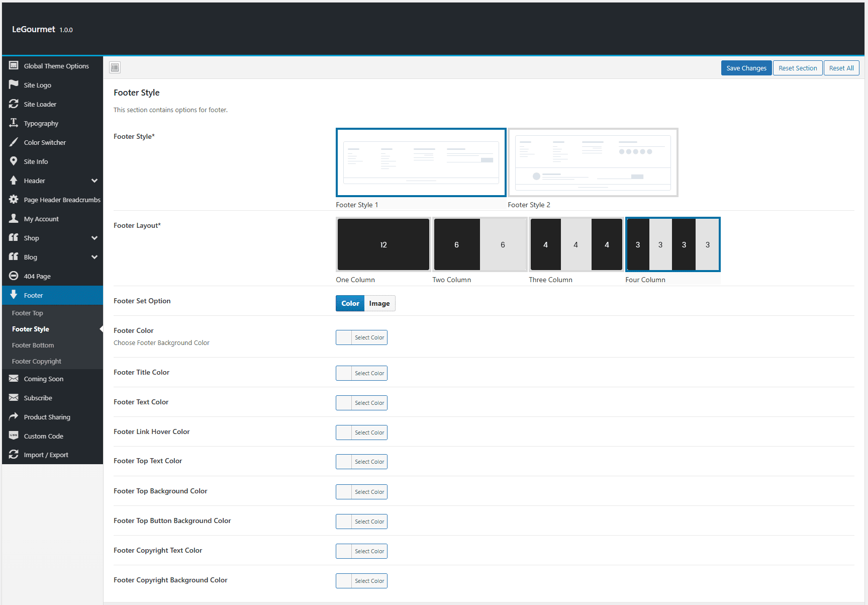Click the Site Info map pin icon
The height and width of the screenshot is (605, 868).
click(x=14, y=161)
